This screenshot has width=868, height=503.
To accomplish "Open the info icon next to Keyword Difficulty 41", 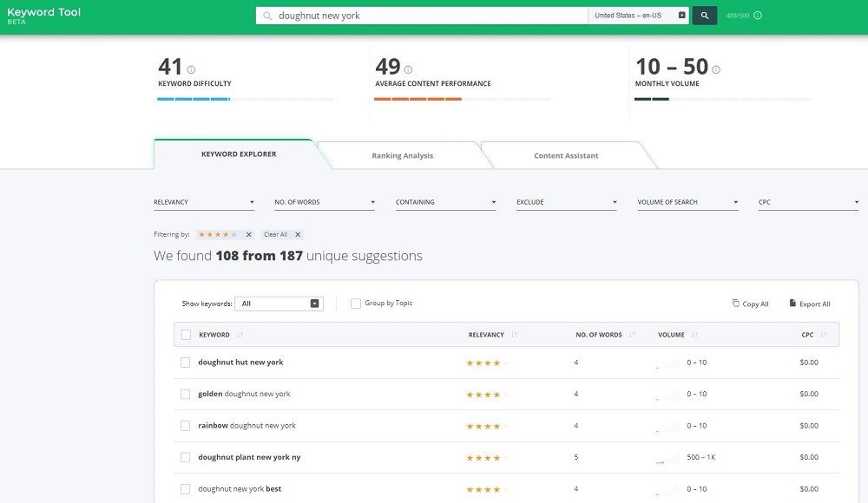I will coord(191,69).
